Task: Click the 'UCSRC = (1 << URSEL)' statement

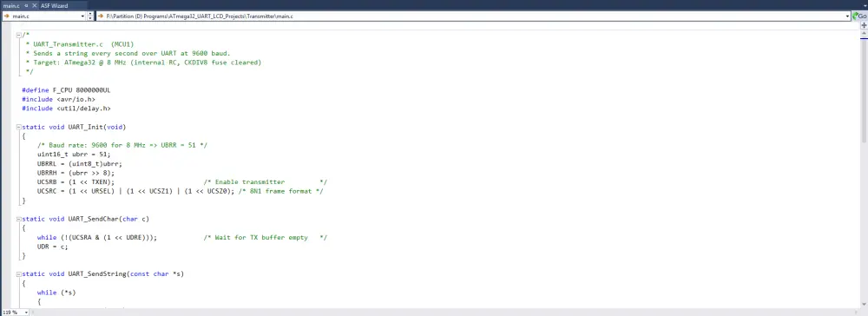Action: 77,192
